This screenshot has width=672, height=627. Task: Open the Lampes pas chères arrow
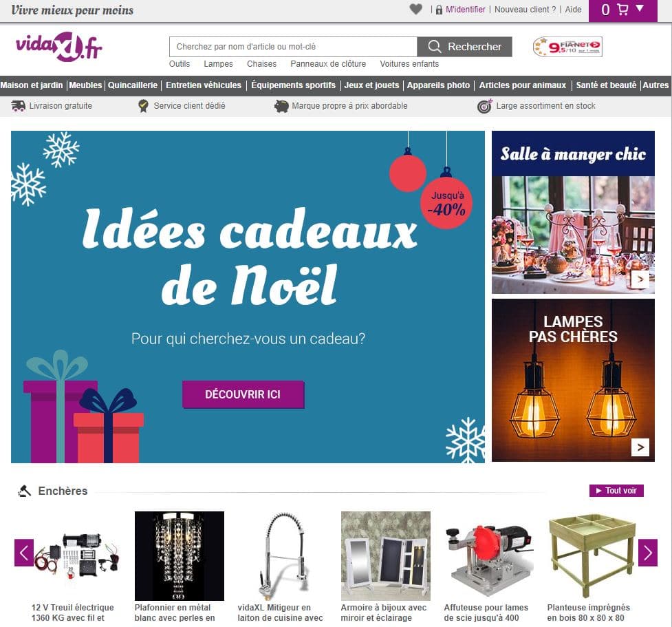click(640, 447)
